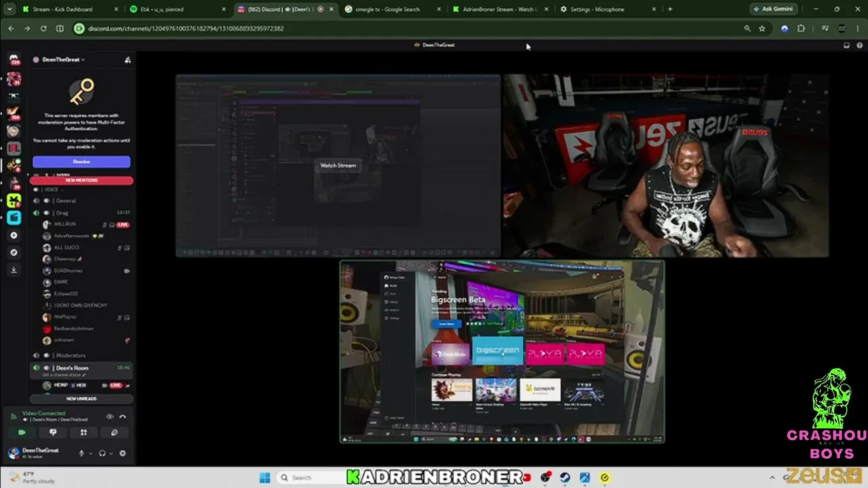Open the Discord help icon at top right
The width and height of the screenshot is (868, 488).
(x=860, y=45)
